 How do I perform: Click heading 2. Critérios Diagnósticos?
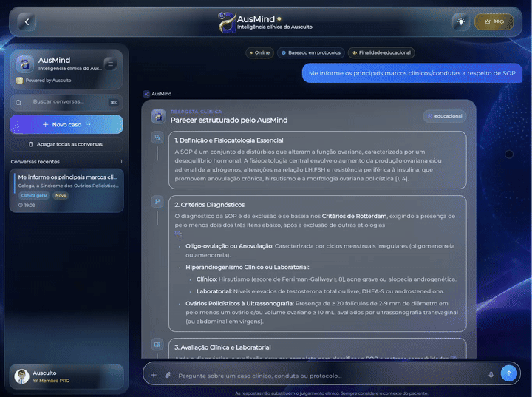210,205
